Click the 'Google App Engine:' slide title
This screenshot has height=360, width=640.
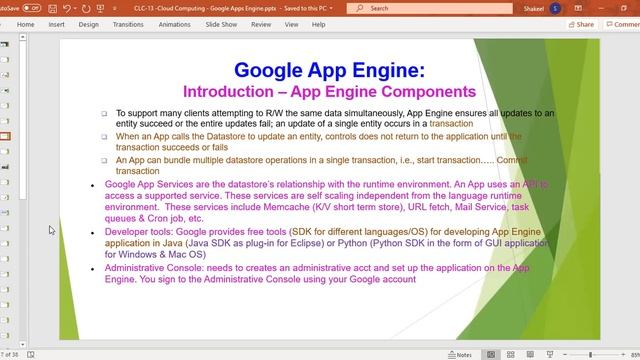point(329,70)
